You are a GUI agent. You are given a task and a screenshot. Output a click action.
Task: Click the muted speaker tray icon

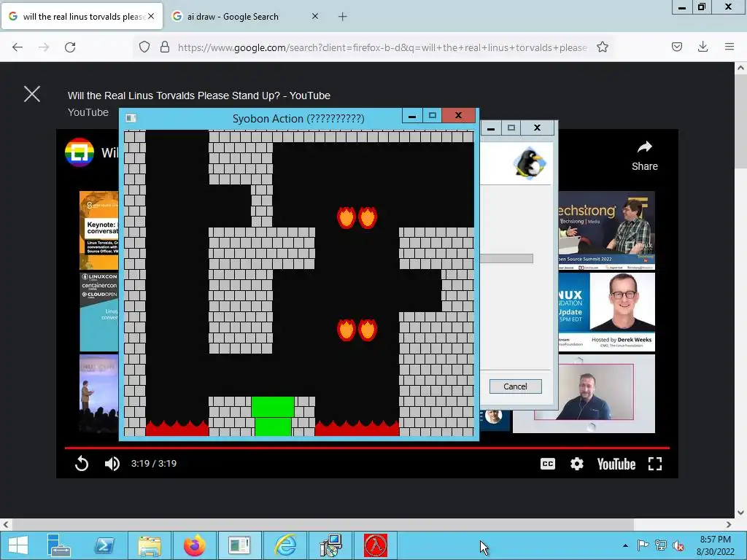pos(678,545)
